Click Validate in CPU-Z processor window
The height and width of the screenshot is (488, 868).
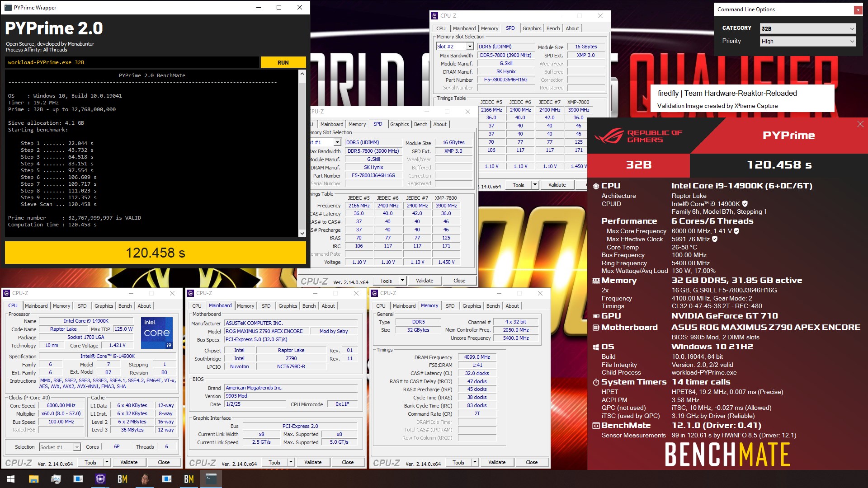[x=129, y=462]
